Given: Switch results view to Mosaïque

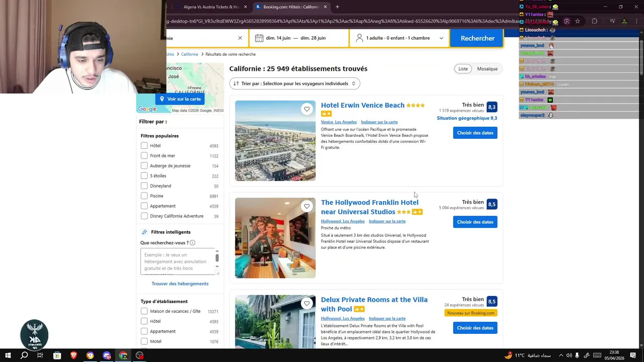Looking at the screenshot, I should (x=487, y=69).
